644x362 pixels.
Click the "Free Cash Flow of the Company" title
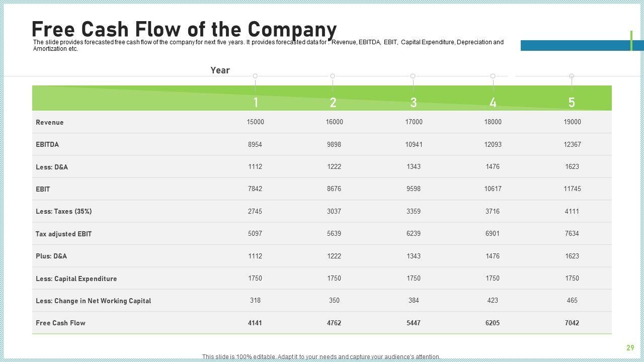click(184, 30)
